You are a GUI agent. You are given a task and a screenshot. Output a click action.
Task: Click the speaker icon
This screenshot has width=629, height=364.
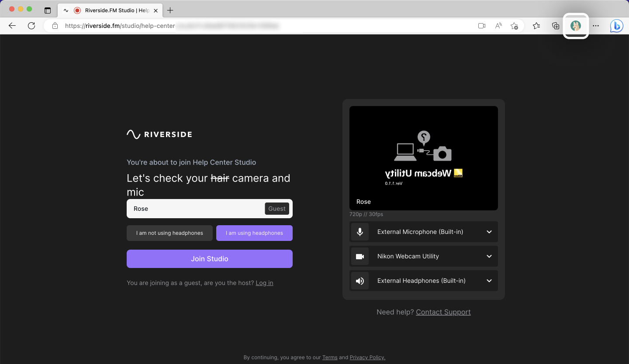360,281
